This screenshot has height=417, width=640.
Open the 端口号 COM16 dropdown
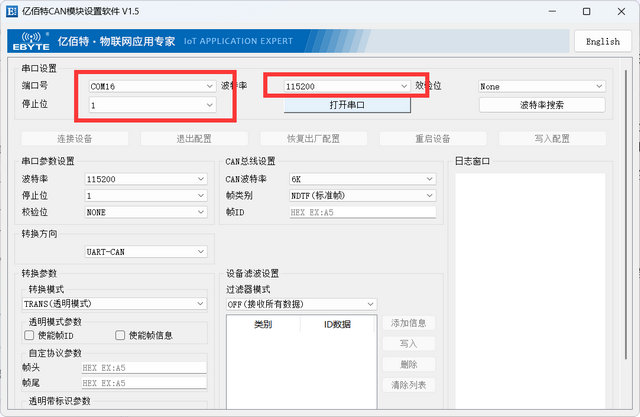pyautogui.click(x=152, y=87)
